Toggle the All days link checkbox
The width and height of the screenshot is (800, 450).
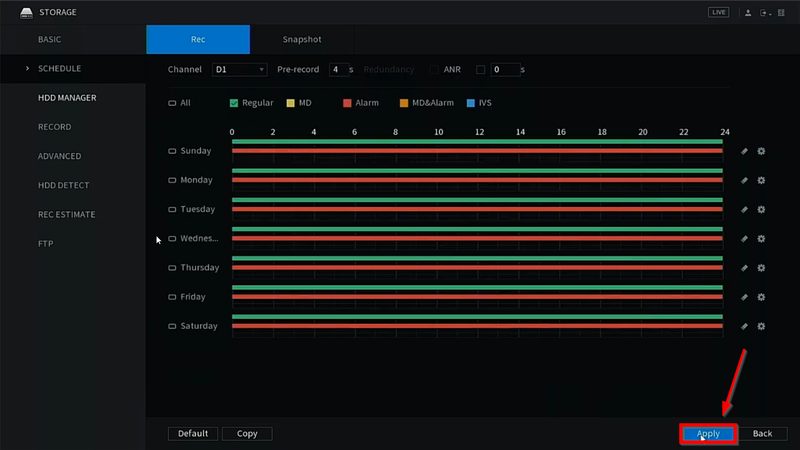172,103
